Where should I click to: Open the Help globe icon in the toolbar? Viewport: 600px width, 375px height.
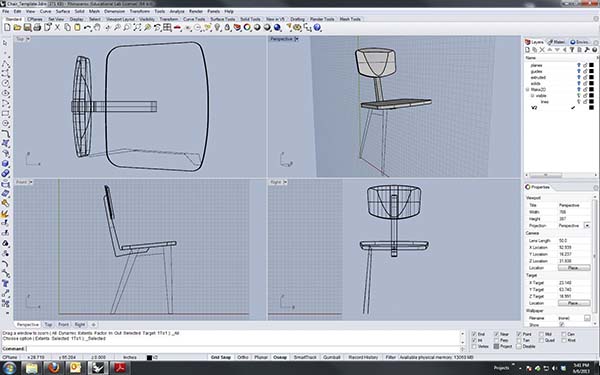(x=317, y=28)
